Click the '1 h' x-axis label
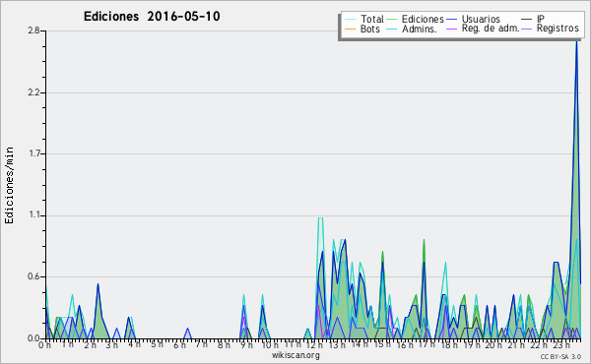 67,344
